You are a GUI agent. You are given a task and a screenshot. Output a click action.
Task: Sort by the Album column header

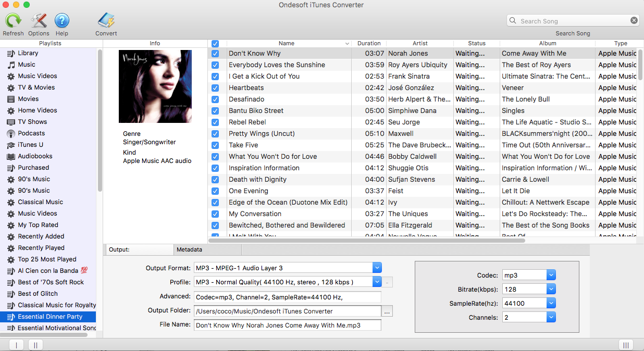pyautogui.click(x=548, y=43)
